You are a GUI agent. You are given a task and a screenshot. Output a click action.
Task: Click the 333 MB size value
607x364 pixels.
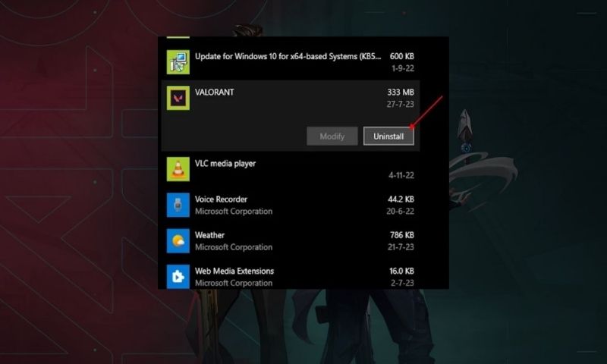[x=401, y=92]
